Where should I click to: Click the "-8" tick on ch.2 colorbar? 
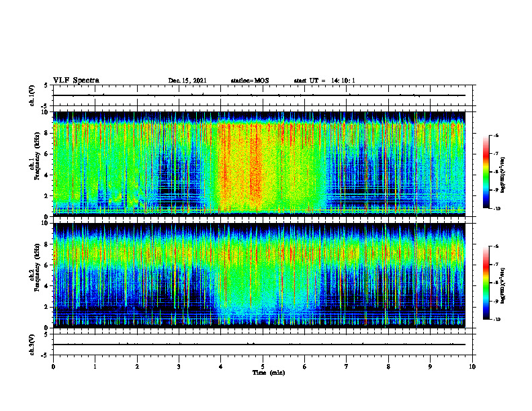[x=496, y=283]
